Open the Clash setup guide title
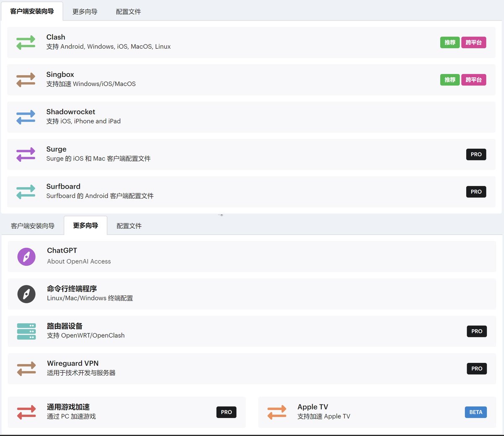Viewport: 504px width, 436px height. point(56,37)
